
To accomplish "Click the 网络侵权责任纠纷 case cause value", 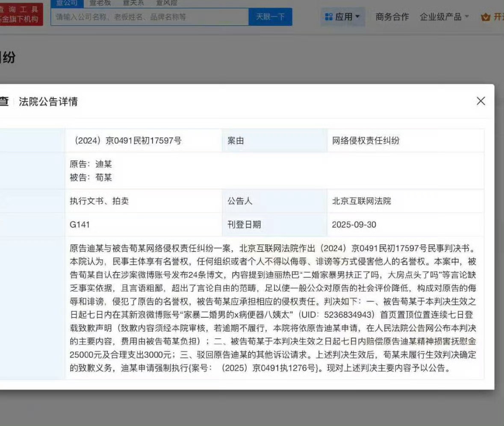I will point(365,141).
